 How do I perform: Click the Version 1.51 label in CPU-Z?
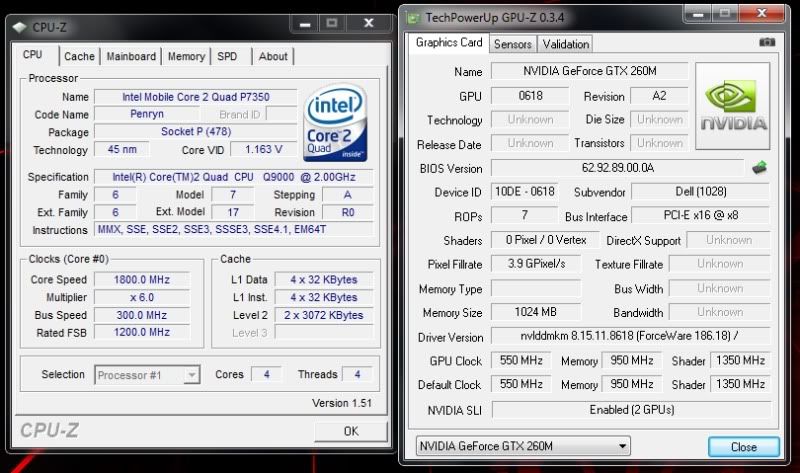pyautogui.click(x=342, y=403)
